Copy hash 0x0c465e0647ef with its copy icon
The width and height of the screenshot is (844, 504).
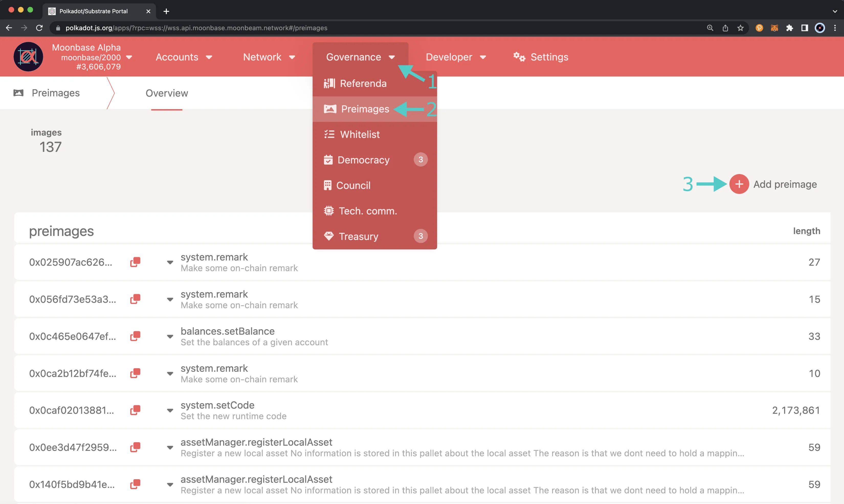(135, 336)
